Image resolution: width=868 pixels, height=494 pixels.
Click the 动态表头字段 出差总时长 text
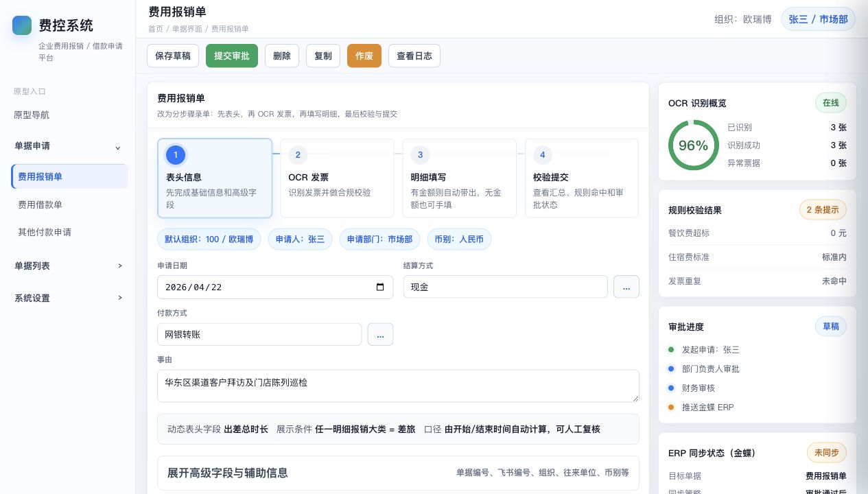[x=218, y=429]
